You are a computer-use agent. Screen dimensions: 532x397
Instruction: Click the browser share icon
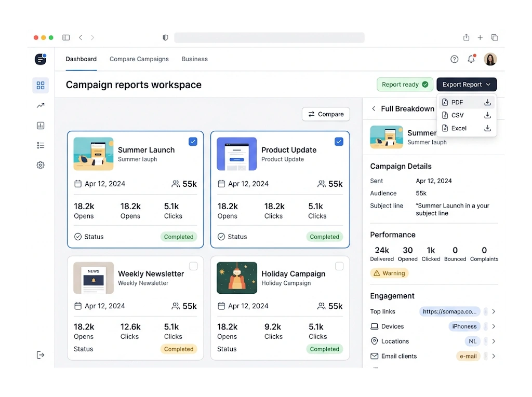pos(467,37)
